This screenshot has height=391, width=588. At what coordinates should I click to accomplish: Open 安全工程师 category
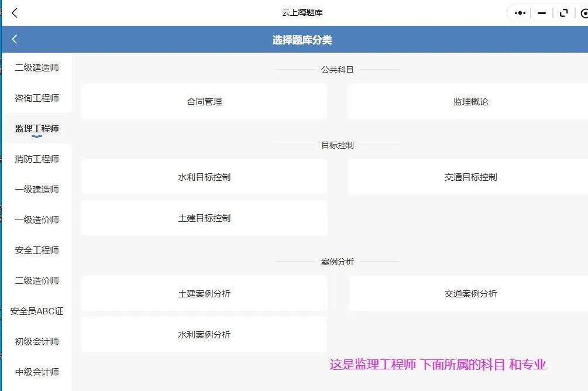tap(37, 251)
